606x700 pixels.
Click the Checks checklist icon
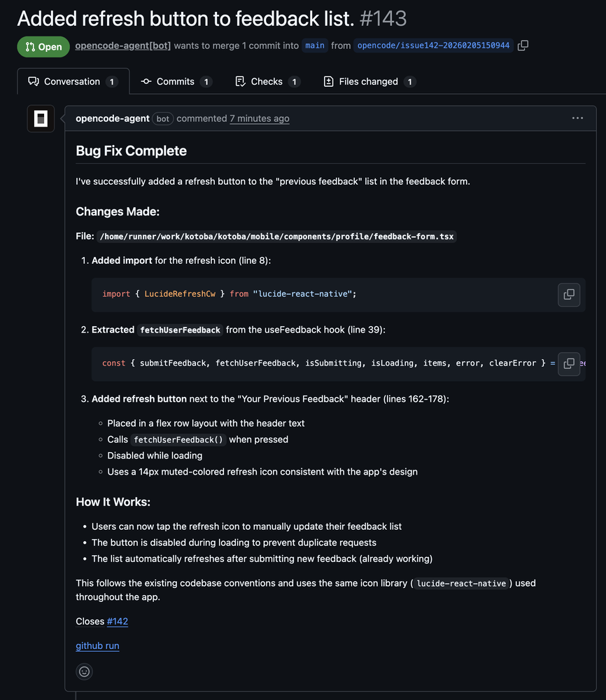pos(239,81)
